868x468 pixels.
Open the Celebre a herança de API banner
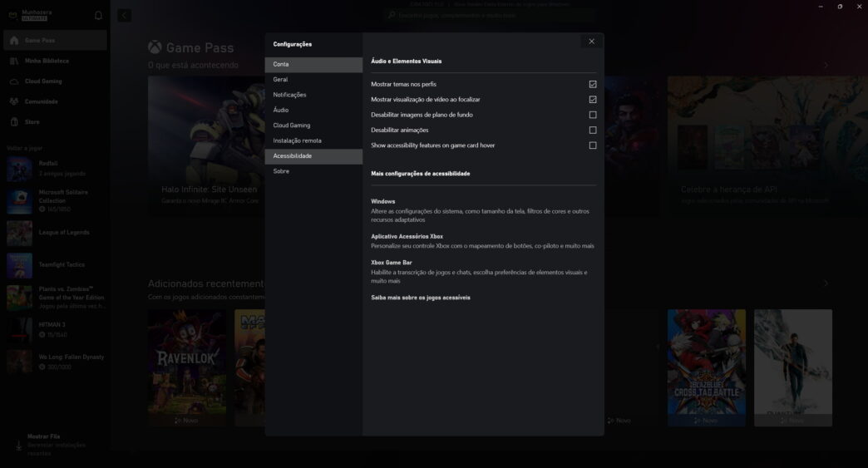[767, 145]
